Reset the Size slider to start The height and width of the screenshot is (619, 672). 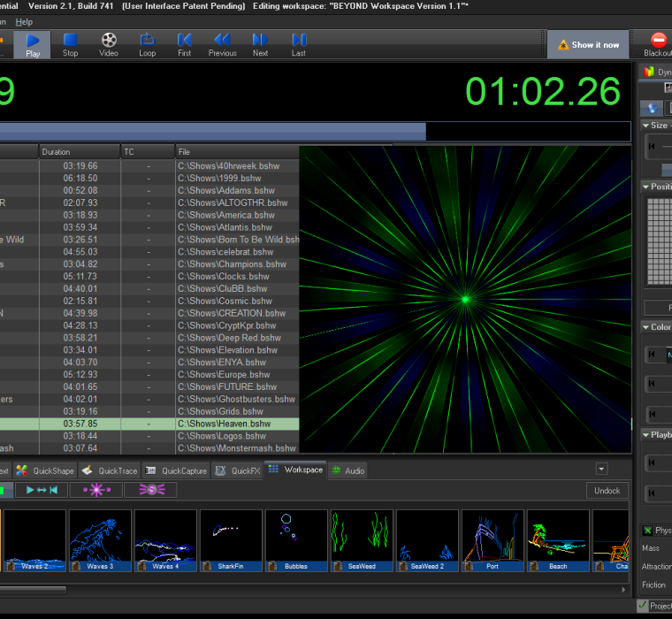(652, 146)
